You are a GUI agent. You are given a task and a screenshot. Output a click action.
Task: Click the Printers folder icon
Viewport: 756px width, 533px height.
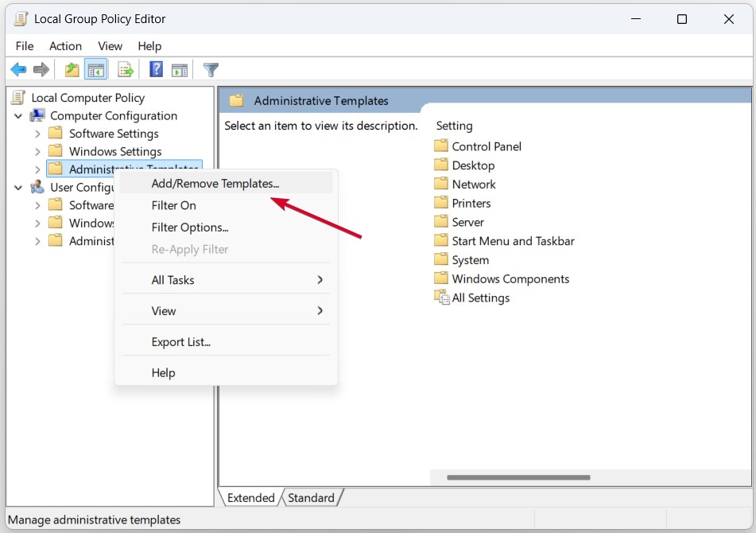440,203
